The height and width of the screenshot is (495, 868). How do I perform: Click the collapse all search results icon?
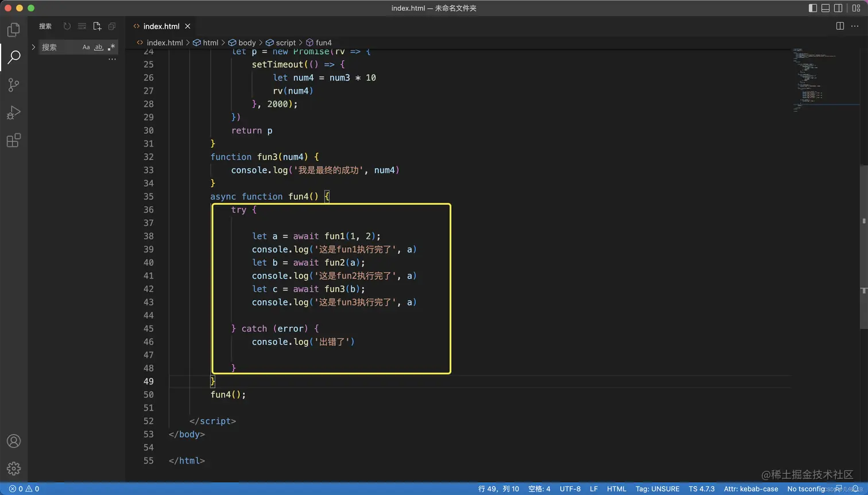tap(112, 26)
